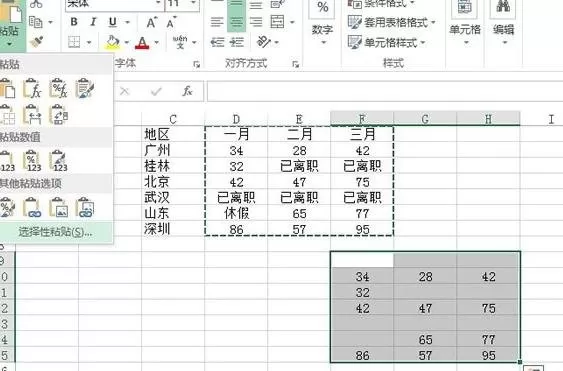The image size is (563, 371).
Task: Paste values with source formatting (brush 123 icon)
Action: pos(59,161)
